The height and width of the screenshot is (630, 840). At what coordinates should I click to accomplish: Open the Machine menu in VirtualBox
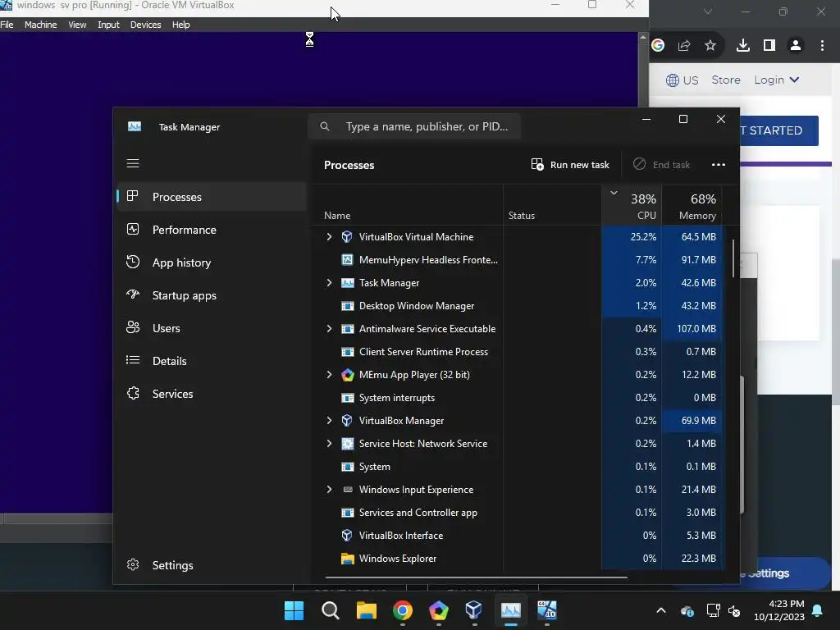[x=41, y=25]
